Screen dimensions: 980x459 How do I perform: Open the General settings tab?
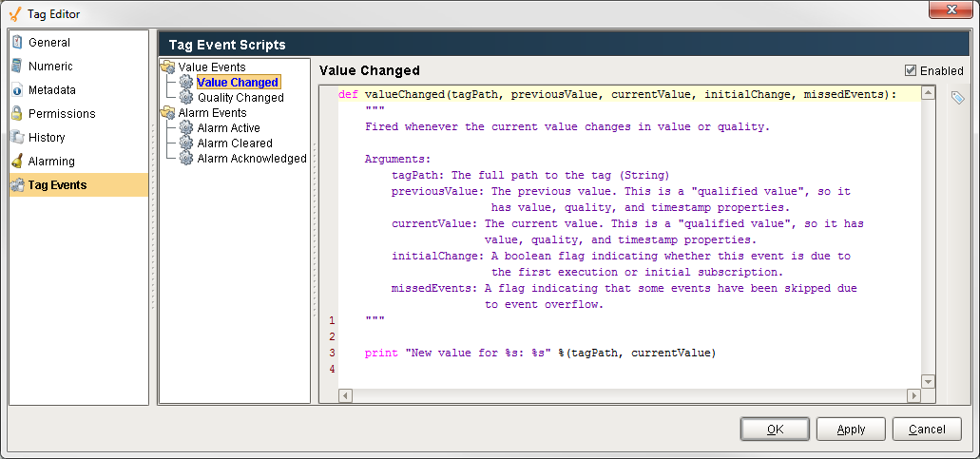point(79,43)
